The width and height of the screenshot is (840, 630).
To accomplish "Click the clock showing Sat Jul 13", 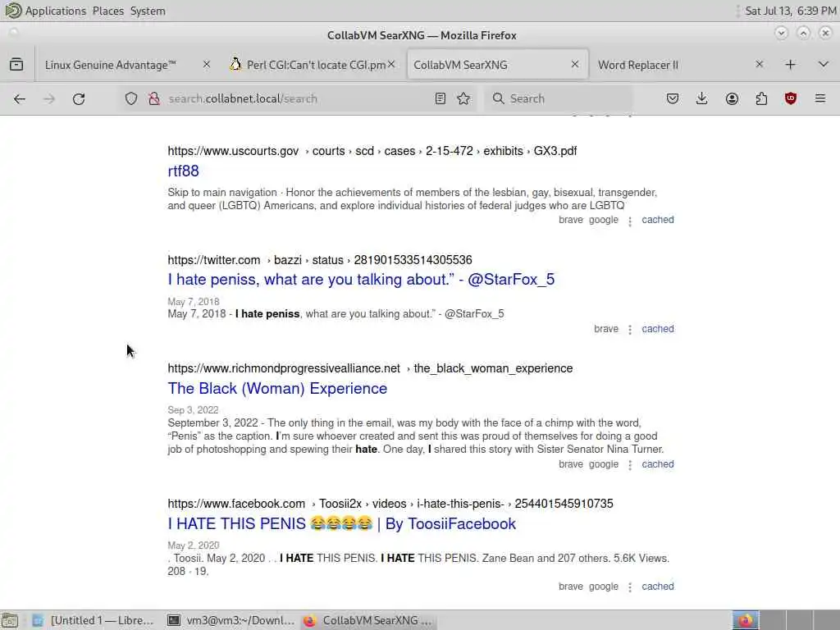I will click(x=790, y=11).
